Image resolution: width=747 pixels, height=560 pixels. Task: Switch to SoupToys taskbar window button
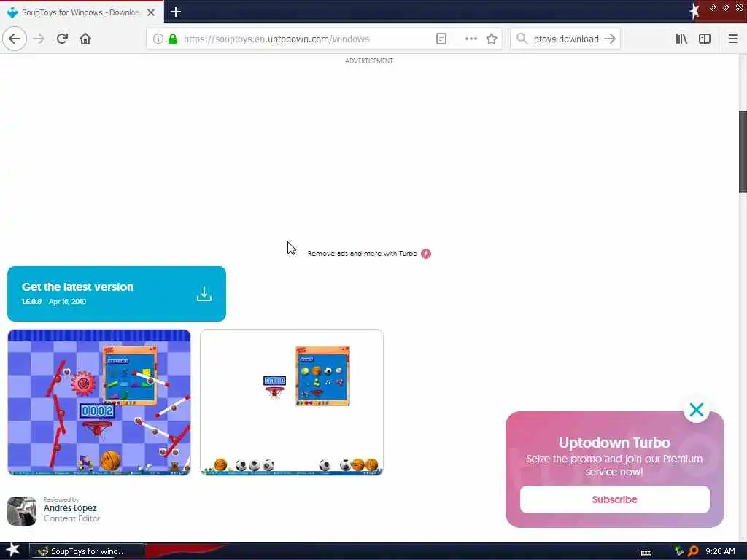coord(88,551)
